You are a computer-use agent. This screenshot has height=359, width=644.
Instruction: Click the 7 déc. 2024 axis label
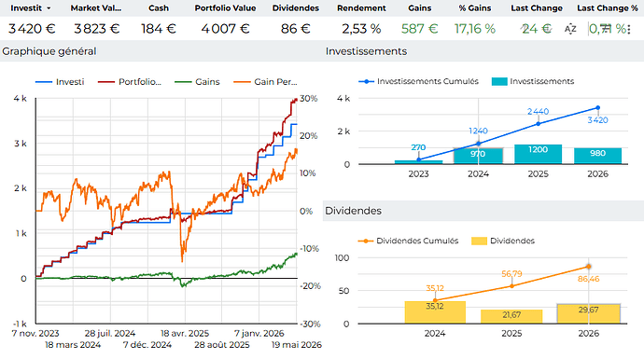[147, 345]
